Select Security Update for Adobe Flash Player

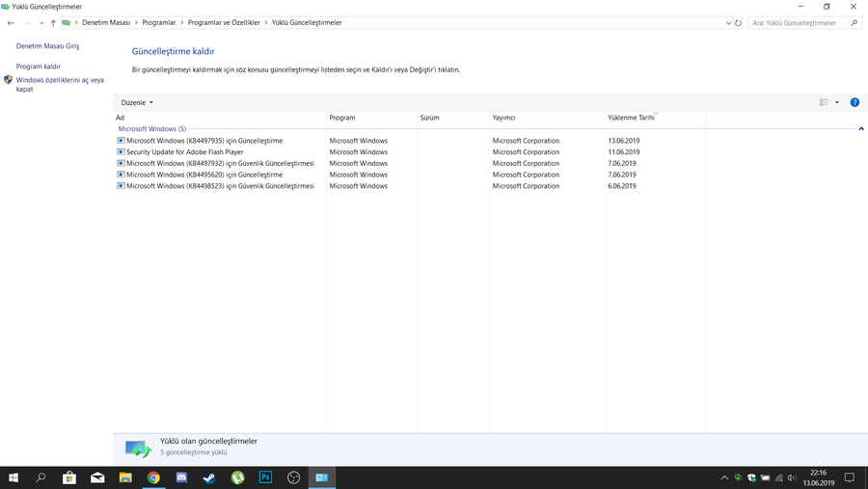pos(410,151)
